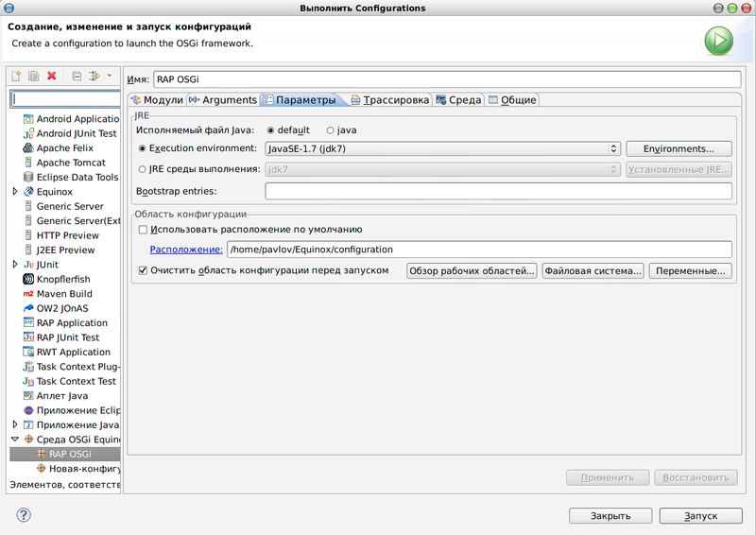Toggle Очистить область конфигурации перед запуском
The width and height of the screenshot is (756, 535).
pos(143,270)
